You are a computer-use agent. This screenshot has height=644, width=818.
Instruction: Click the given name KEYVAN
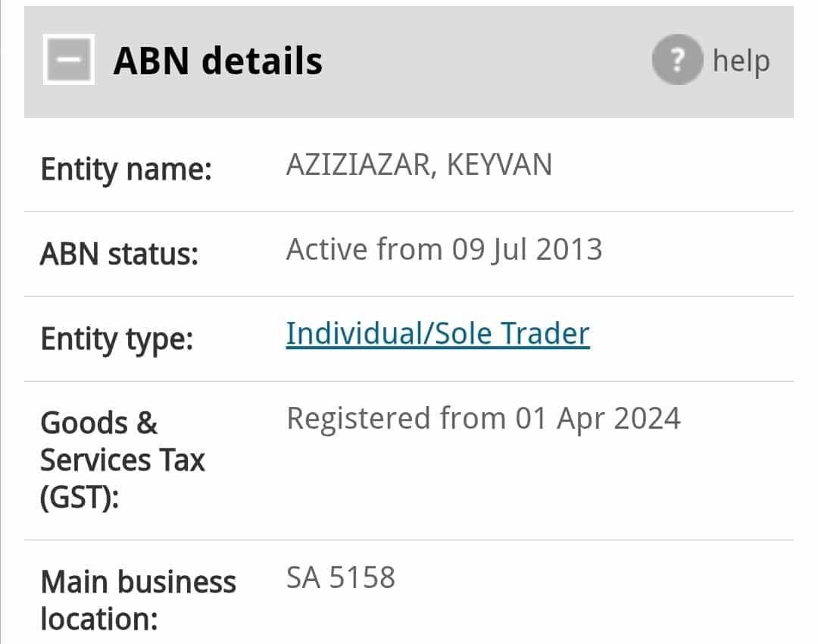click(x=499, y=165)
